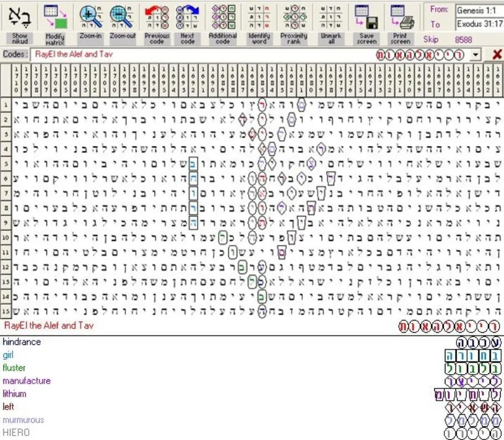Click RayEl the Alef and Tav legend label

(49, 326)
